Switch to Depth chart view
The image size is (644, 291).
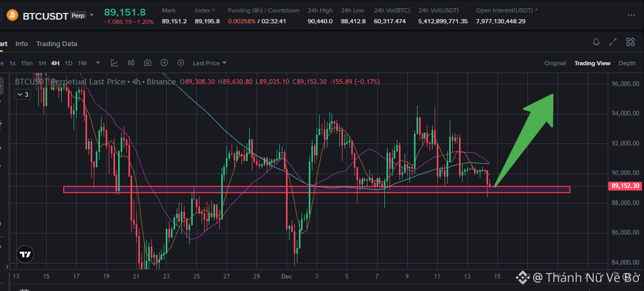627,63
